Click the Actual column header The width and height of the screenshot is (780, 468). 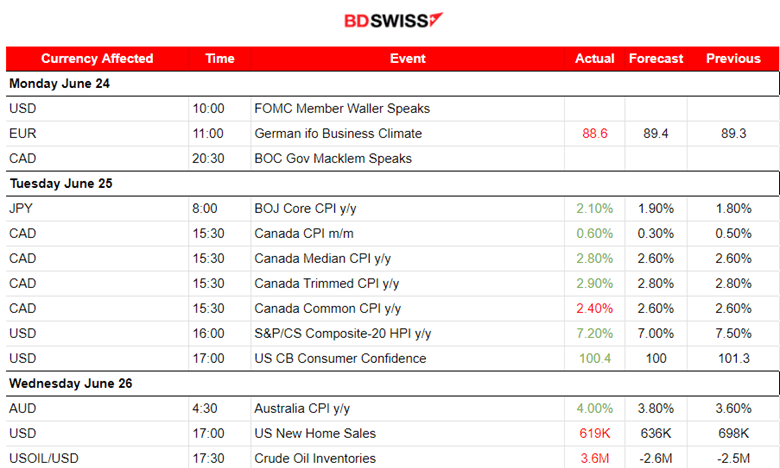coord(595,59)
